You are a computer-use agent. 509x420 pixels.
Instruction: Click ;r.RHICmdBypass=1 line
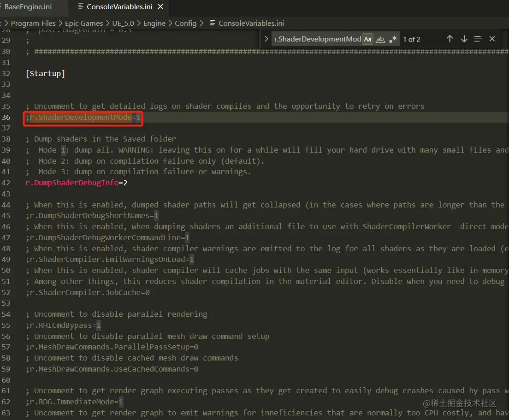click(x=63, y=325)
